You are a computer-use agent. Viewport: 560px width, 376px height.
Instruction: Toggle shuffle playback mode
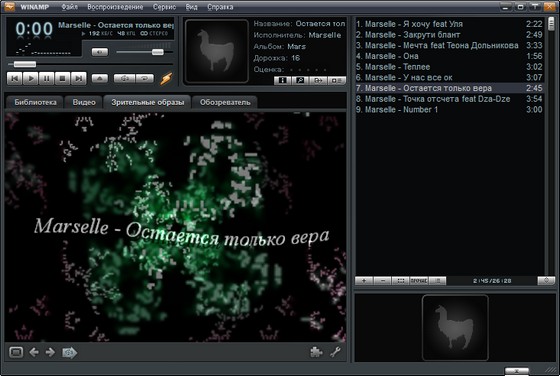[124, 78]
